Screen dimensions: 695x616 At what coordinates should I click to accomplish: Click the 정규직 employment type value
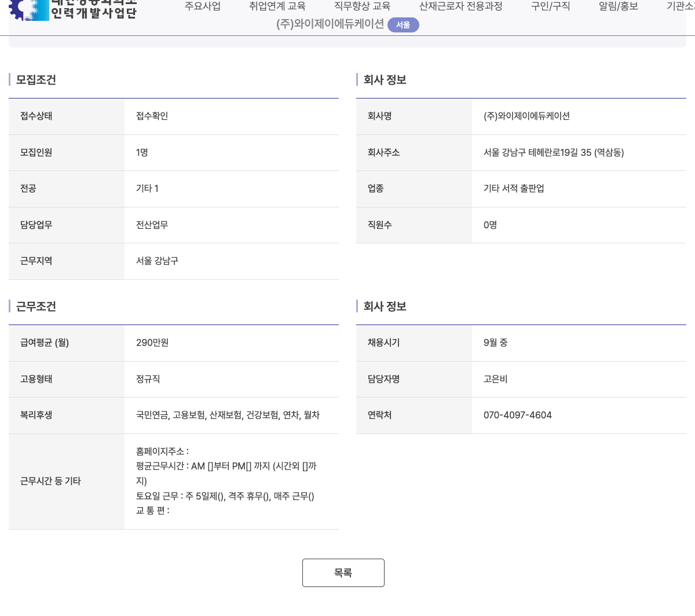(x=148, y=379)
